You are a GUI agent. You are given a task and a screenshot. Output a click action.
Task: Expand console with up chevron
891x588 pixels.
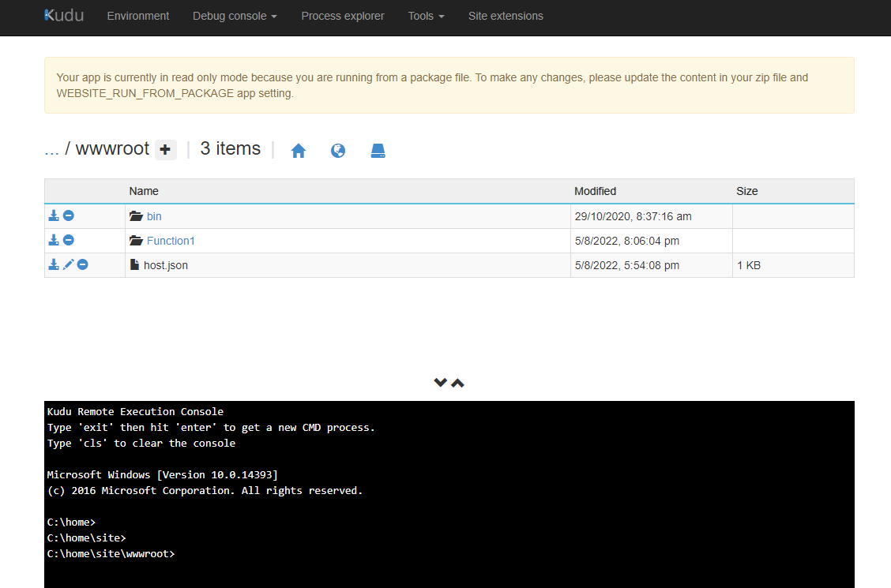[457, 383]
